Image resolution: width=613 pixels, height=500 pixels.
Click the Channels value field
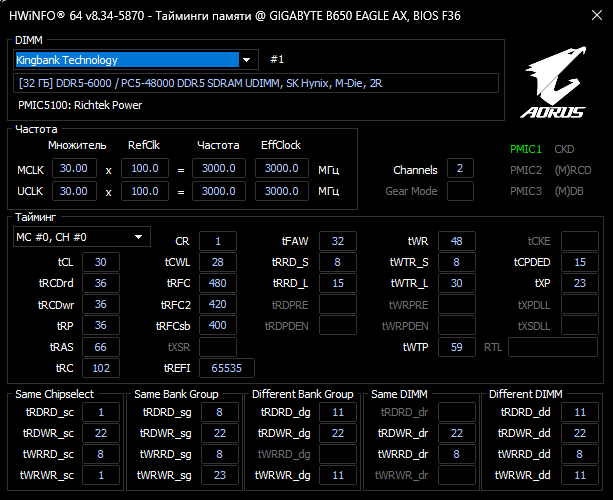tap(460, 168)
